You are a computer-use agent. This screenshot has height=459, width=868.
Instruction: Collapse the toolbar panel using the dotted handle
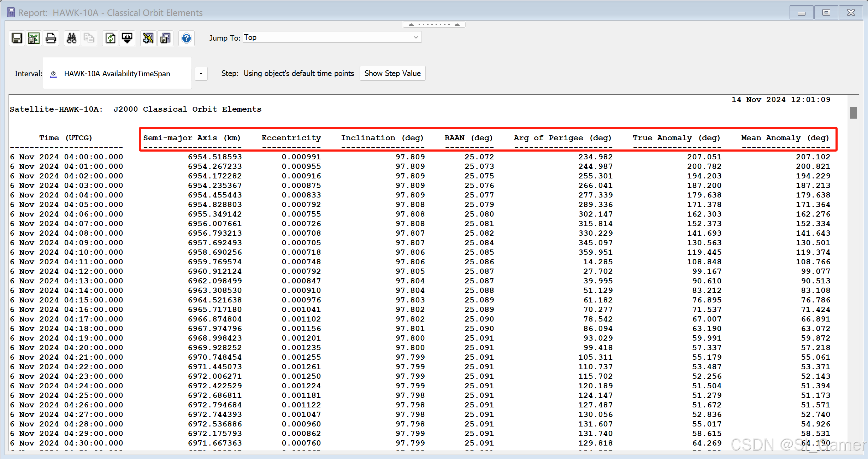coord(434,24)
